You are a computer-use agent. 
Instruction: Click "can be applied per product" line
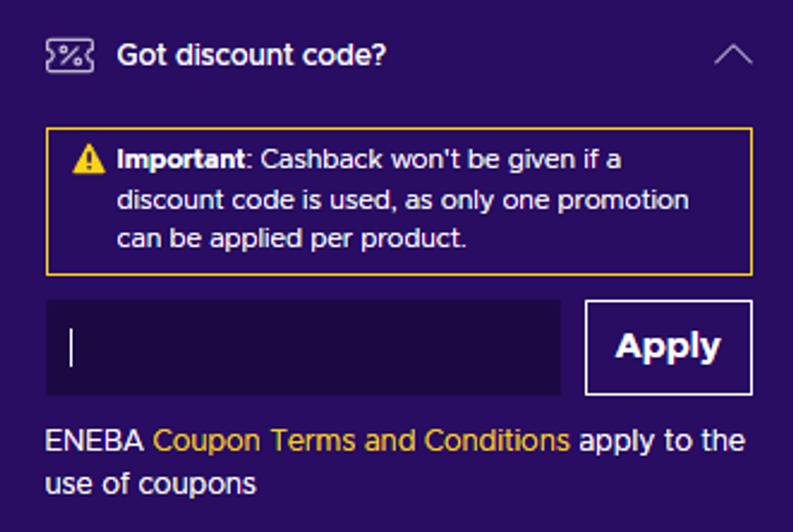[x=291, y=239]
